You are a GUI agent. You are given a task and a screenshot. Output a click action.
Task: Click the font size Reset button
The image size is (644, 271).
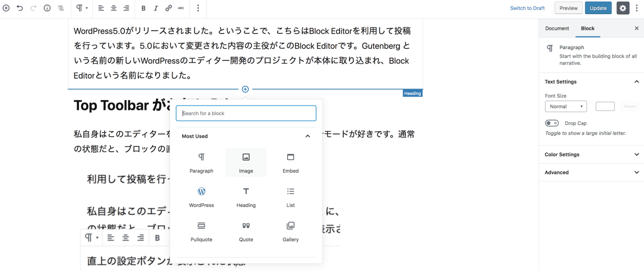[630, 107]
